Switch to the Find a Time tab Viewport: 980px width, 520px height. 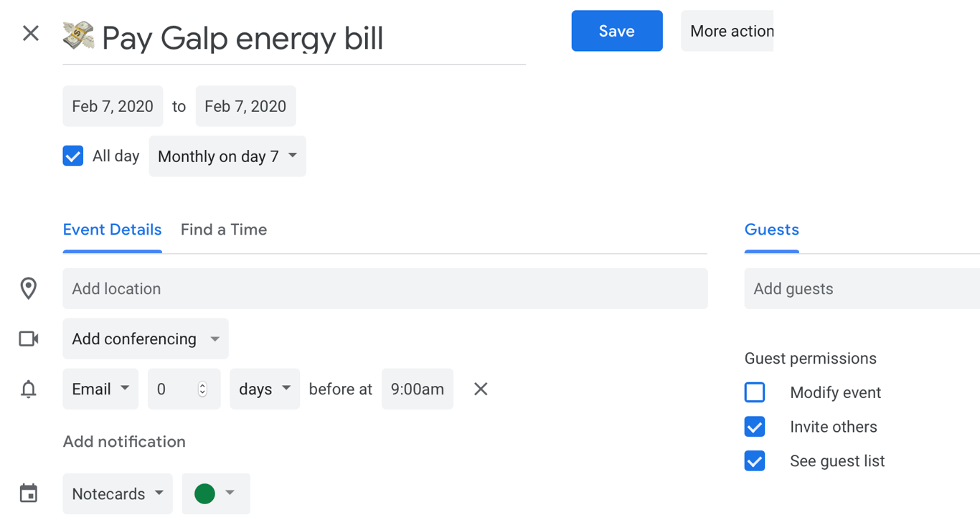coord(224,230)
